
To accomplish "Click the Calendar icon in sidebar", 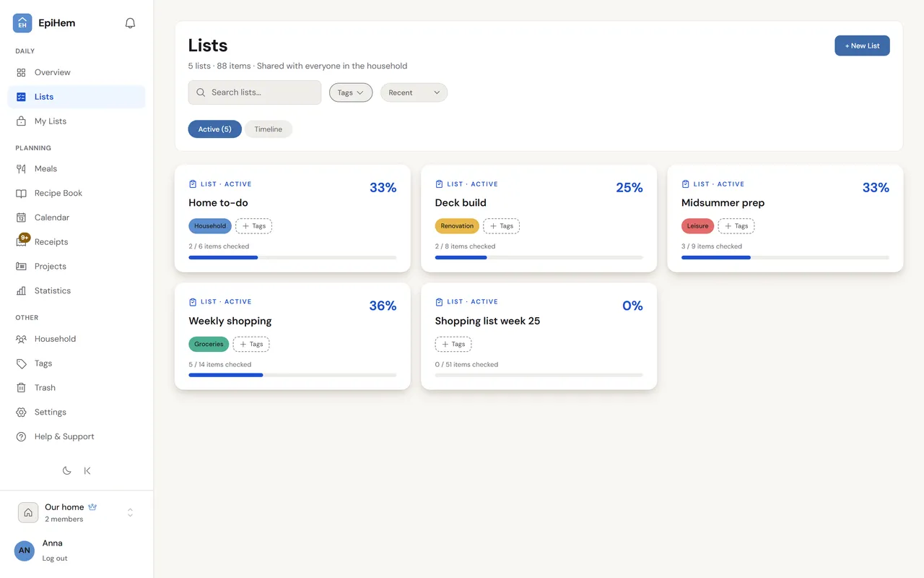I will coord(21,217).
